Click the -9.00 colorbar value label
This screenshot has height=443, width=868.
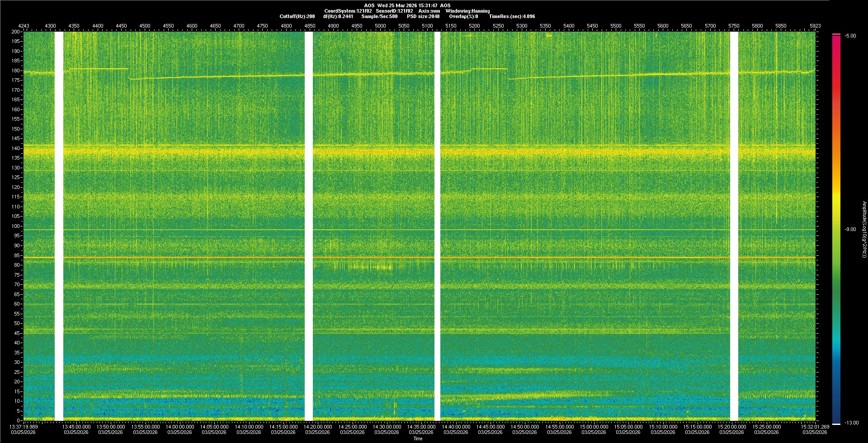(850, 229)
